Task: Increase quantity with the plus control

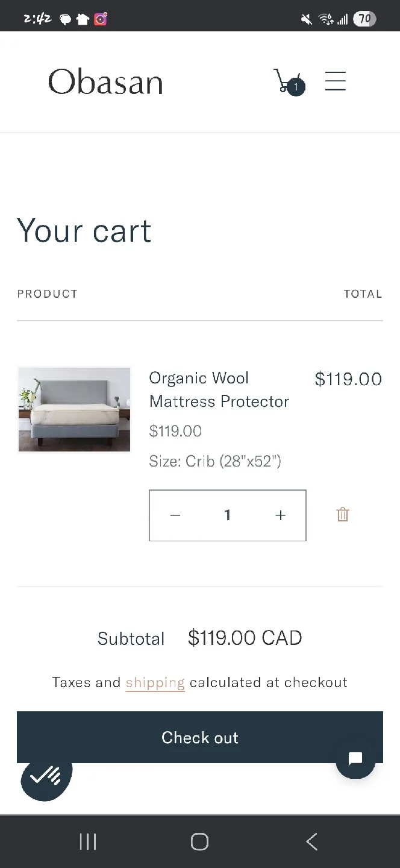Action: (x=280, y=515)
